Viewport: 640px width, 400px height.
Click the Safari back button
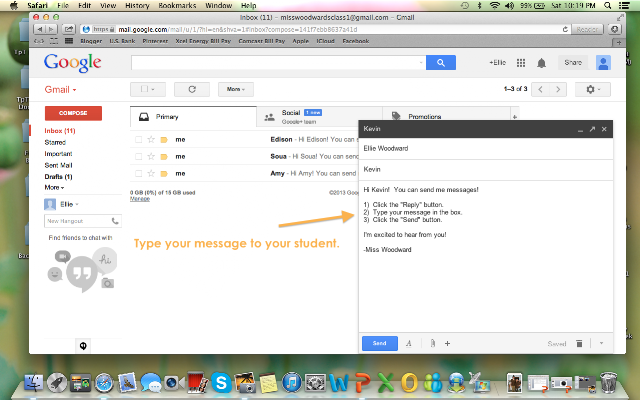(40, 29)
